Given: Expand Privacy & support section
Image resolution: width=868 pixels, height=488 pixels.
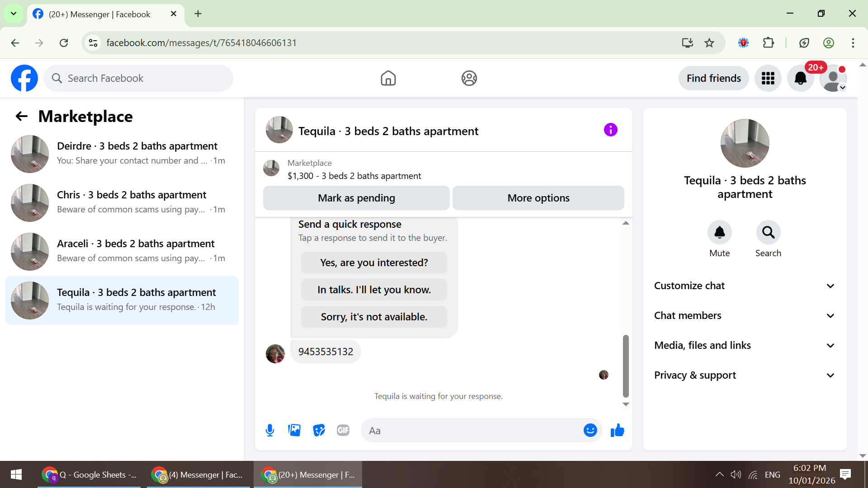Looking at the screenshot, I should click(745, 375).
